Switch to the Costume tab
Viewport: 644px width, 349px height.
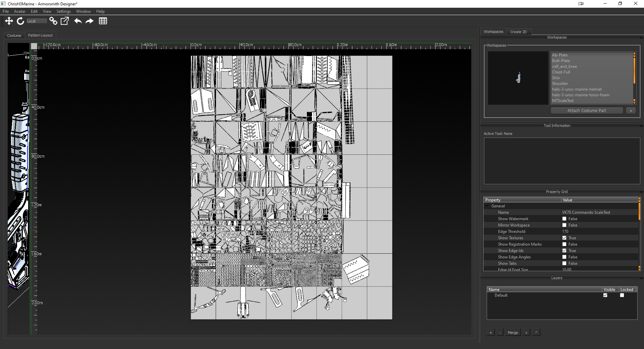tap(14, 36)
